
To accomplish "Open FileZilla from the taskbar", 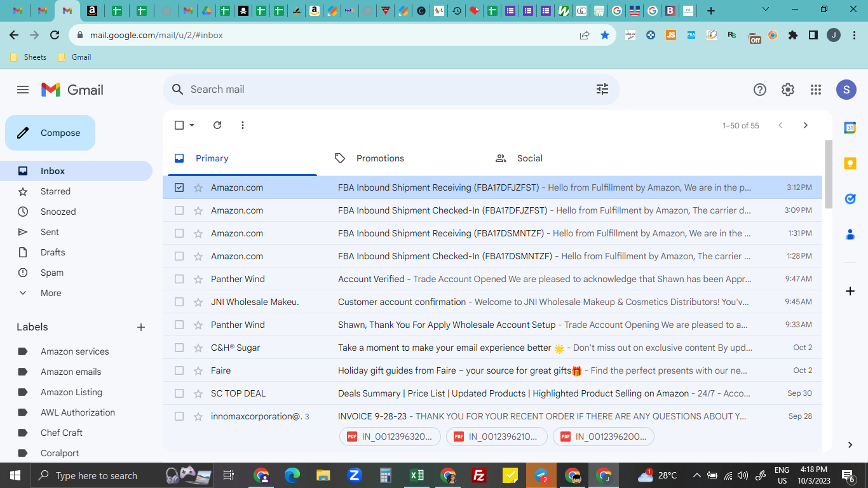I will pyautogui.click(x=480, y=475).
